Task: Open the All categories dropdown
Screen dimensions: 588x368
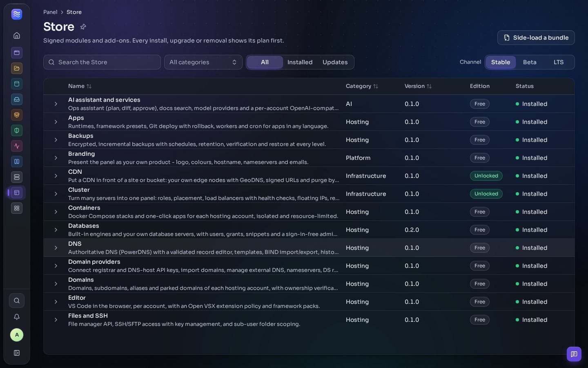Action: [x=203, y=62]
